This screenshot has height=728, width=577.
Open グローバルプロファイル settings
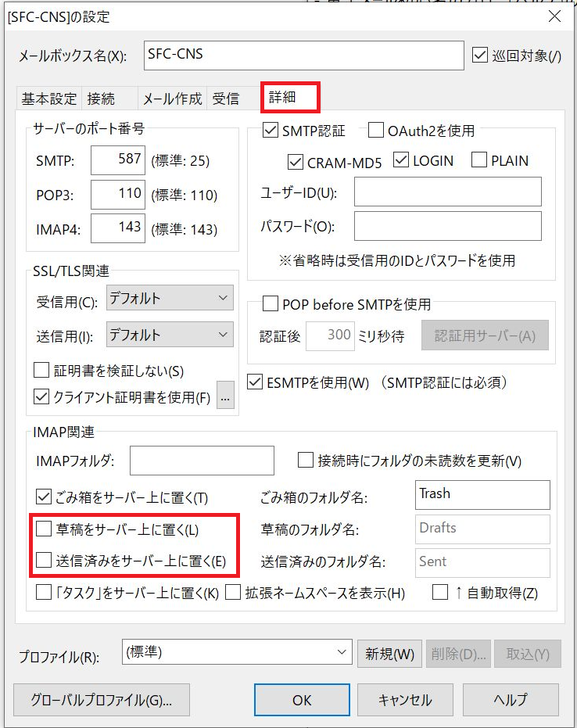[102, 700]
